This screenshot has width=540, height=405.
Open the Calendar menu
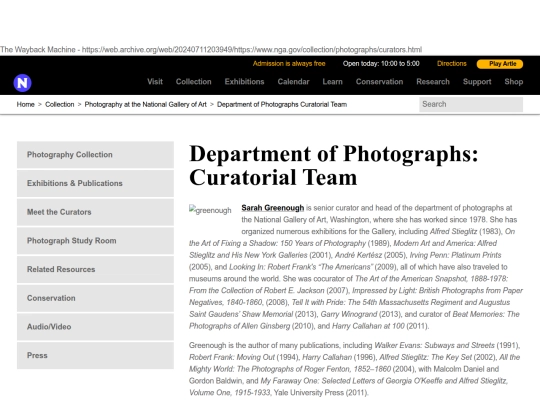coord(293,82)
